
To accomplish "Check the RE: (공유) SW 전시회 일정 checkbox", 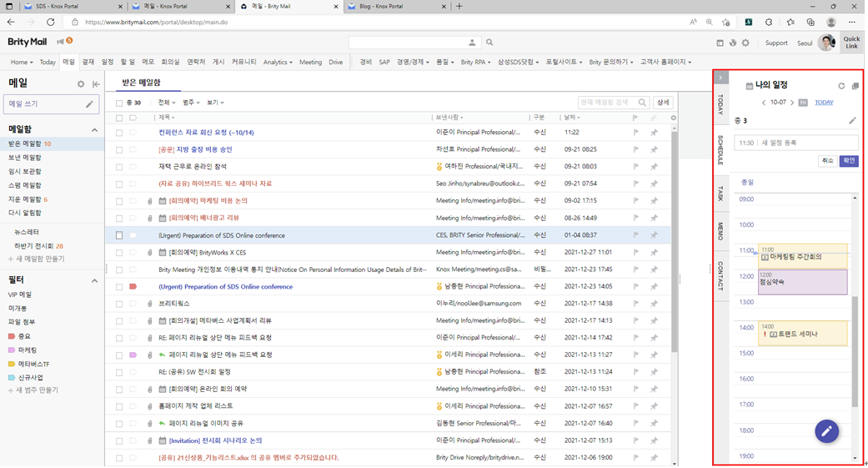I will (x=119, y=372).
